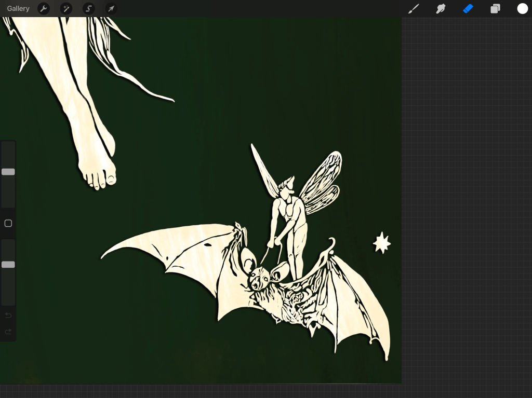Click the brush size slider handle

[8, 172]
